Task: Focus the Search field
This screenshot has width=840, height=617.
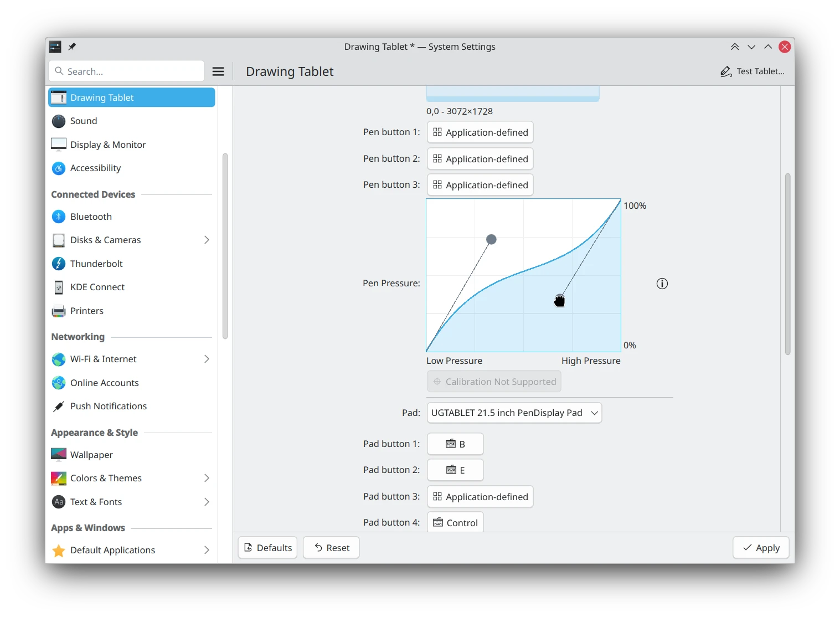Action: [127, 71]
